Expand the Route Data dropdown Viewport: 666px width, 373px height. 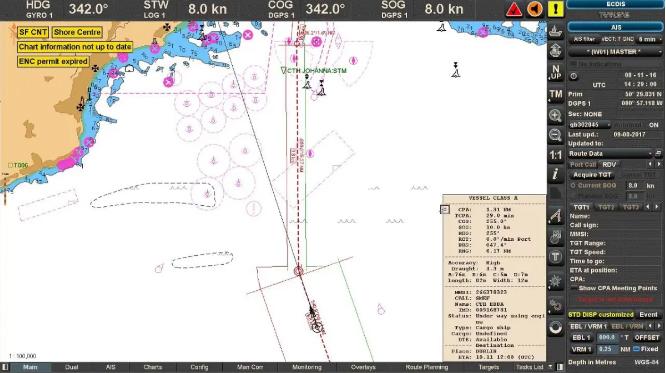click(x=611, y=154)
